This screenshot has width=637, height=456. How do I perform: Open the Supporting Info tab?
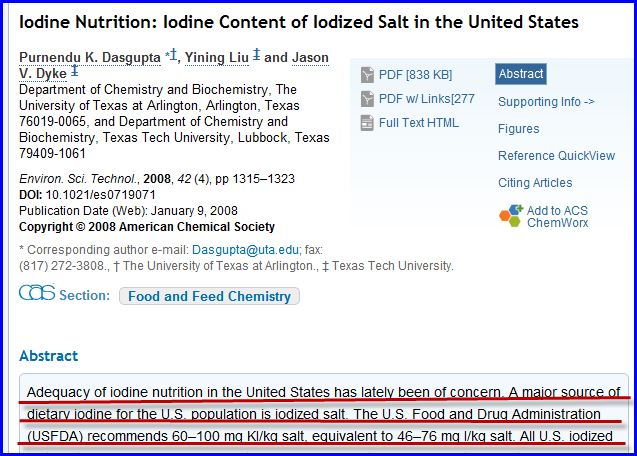546,102
